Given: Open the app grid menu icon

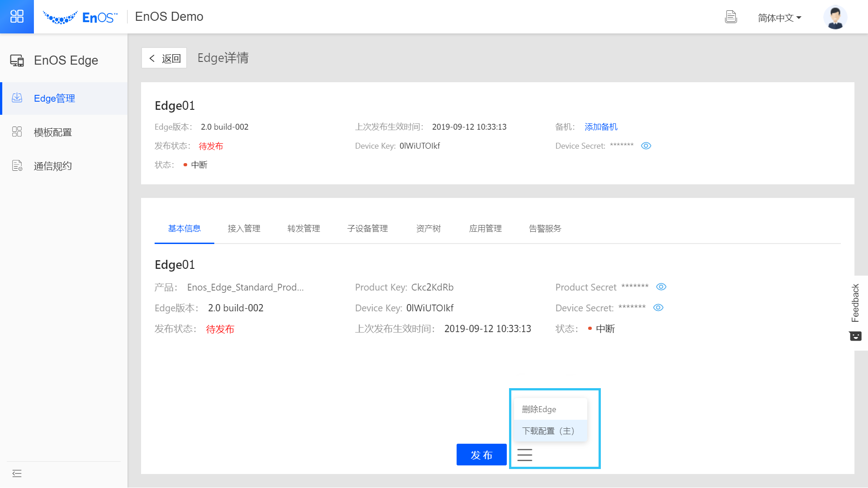Looking at the screenshot, I should point(17,17).
